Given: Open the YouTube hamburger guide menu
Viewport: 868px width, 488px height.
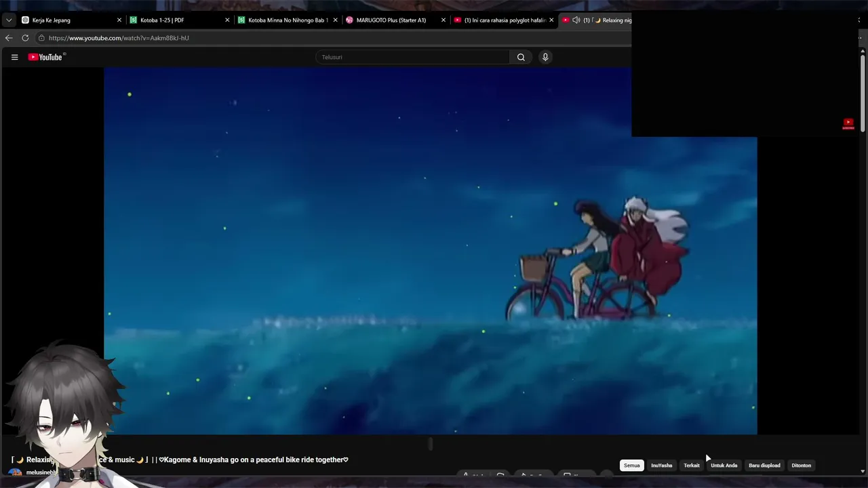Looking at the screenshot, I should (14, 57).
